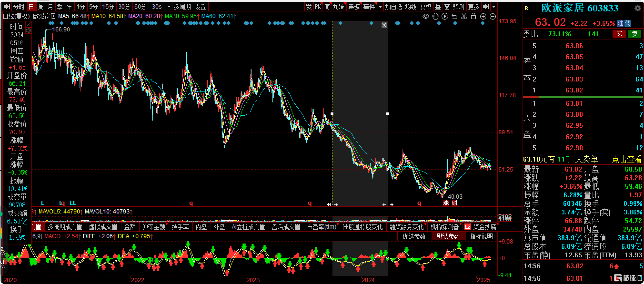This screenshot has width=644, height=284.
Task: Switch chart to 1分 minute period
Action: [x=81, y=7]
